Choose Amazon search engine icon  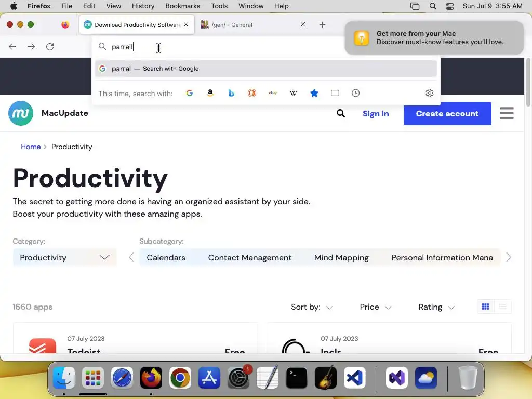coord(210,93)
